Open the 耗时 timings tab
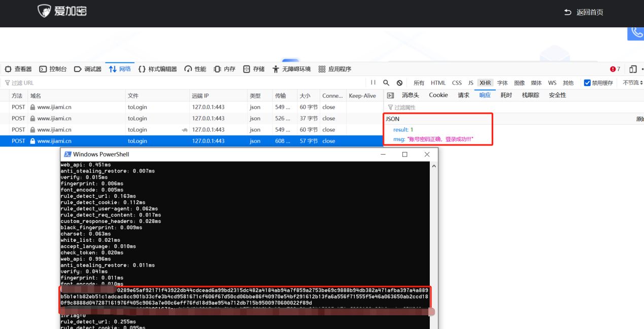 (x=506, y=95)
